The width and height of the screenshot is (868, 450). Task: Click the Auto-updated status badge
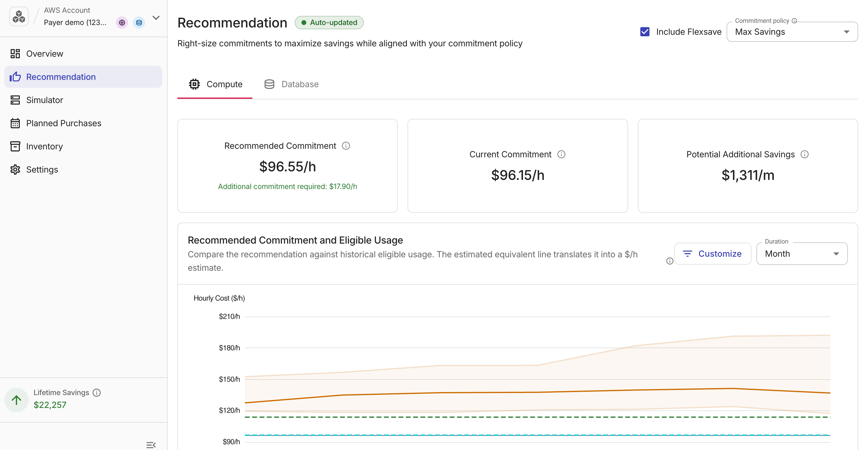(x=329, y=23)
